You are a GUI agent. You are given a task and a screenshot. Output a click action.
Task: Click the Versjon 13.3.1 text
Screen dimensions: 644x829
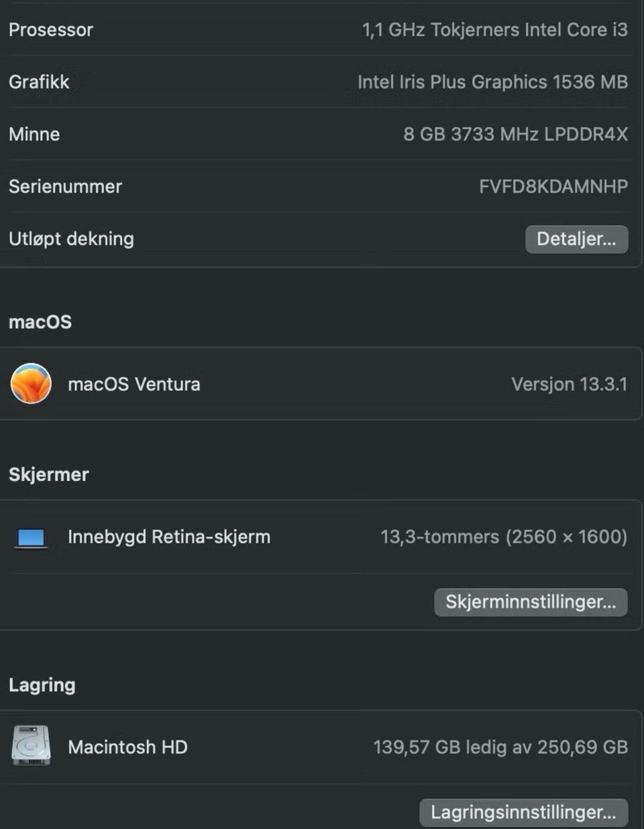click(569, 384)
